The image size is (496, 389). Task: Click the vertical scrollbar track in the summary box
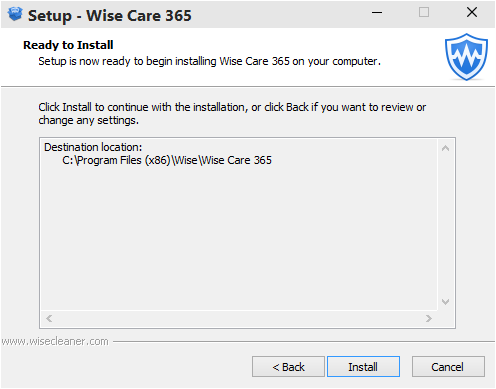coord(445,225)
